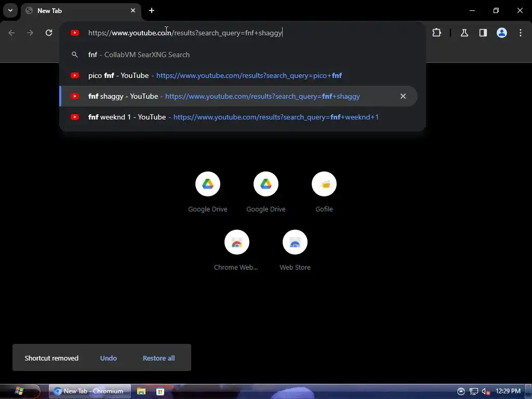Open the Windows Start button
532x399 pixels.
tap(19, 391)
